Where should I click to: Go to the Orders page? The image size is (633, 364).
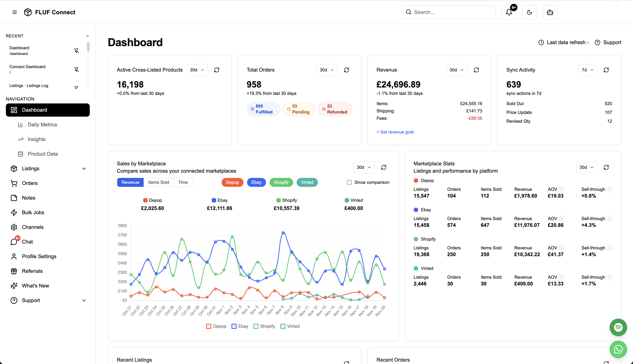[29, 183]
